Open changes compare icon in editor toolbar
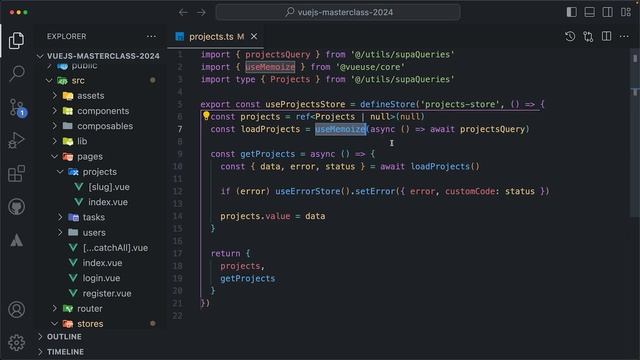This screenshot has width=640, height=360. coord(588,37)
